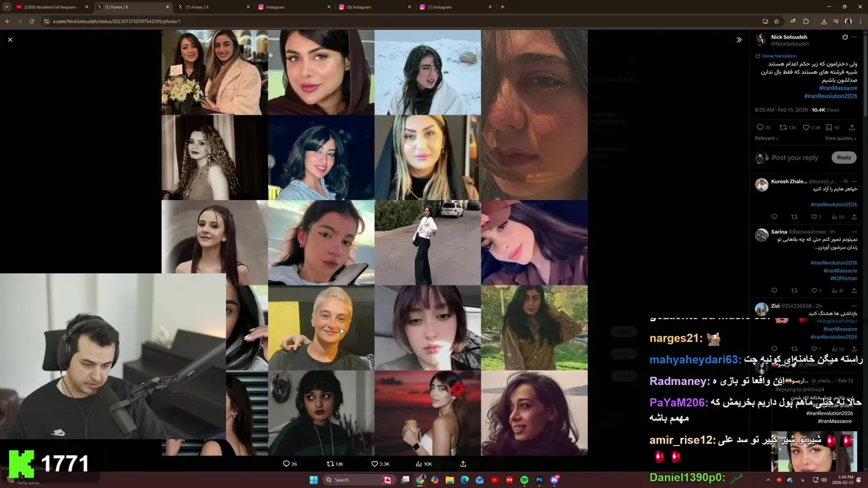Switch to the first Instagram tab
868x488 pixels.
(x=294, y=7)
